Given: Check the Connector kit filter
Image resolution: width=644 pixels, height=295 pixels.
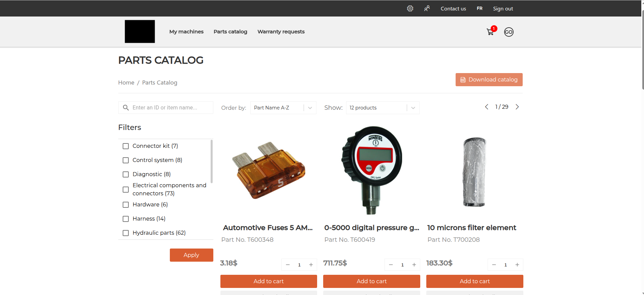Looking at the screenshot, I should coord(126,146).
